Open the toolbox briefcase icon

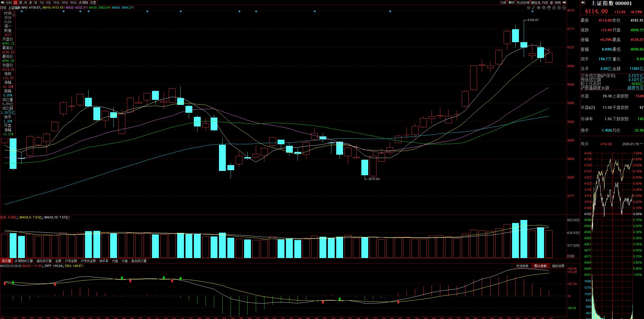(x=544, y=8)
